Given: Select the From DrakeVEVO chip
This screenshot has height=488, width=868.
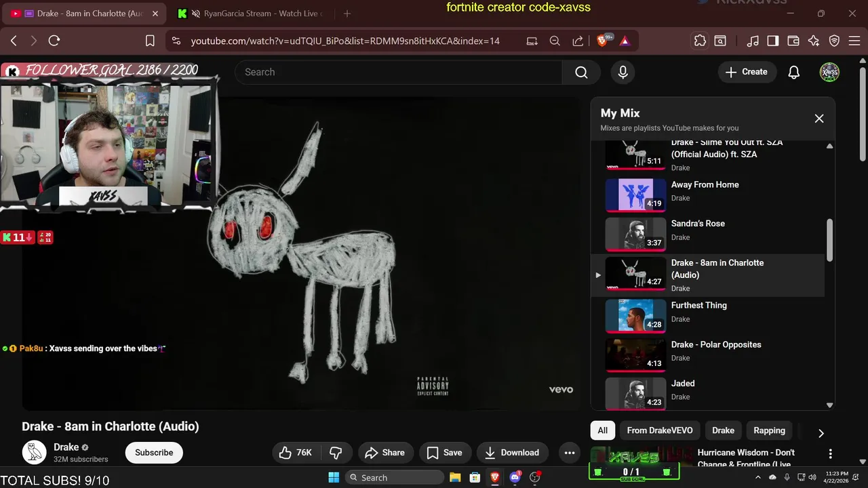Looking at the screenshot, I should pyautogui.click(x=660, y=430).
